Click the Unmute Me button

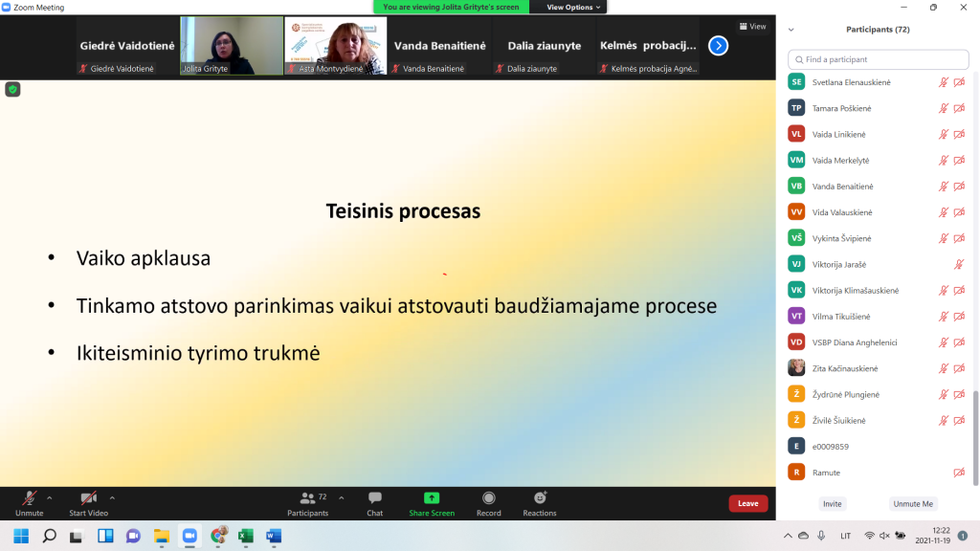[912, 503]
